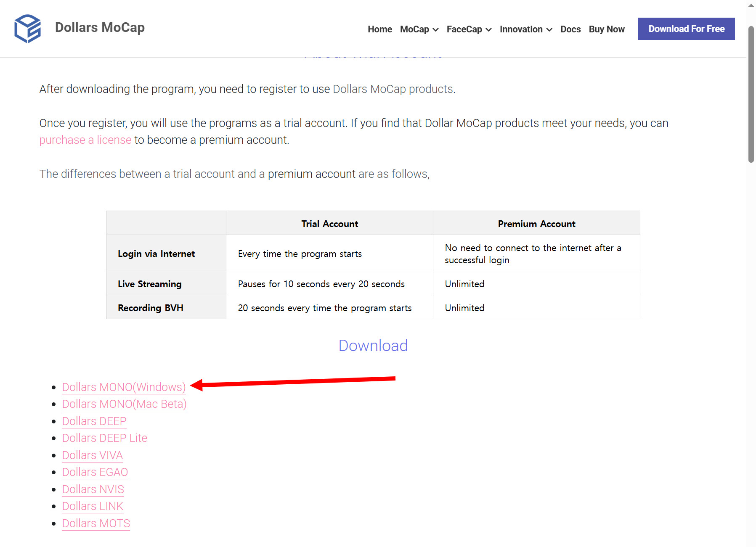Click the page scrollbar thumb
This screenshot has height=547, width=756.
tap(751, 94)
